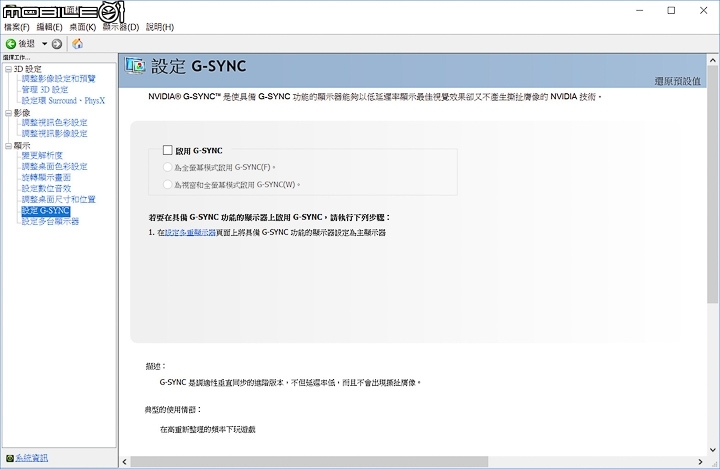Open the 編輯(E) menu
720x469 pixels.
coord(50,27)
